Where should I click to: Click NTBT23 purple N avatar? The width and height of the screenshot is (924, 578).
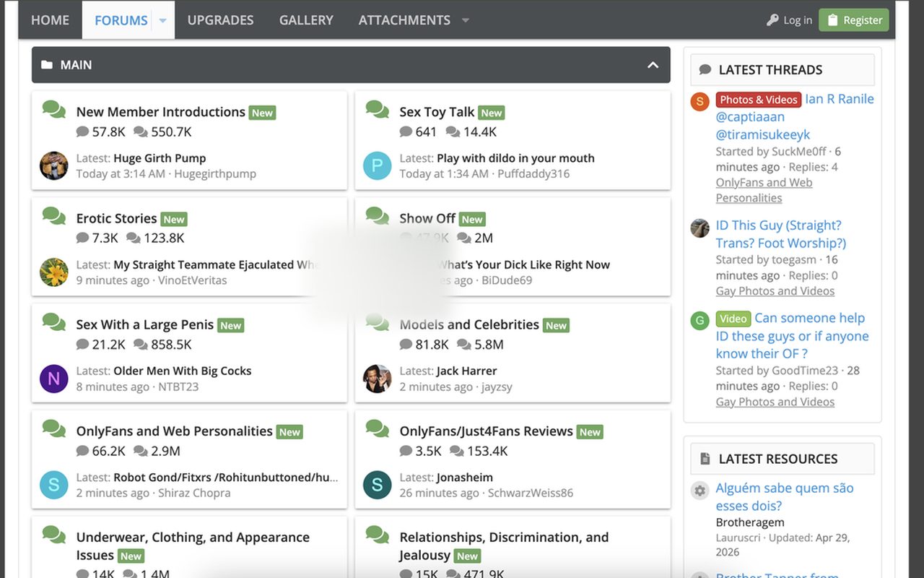[54, 379]
